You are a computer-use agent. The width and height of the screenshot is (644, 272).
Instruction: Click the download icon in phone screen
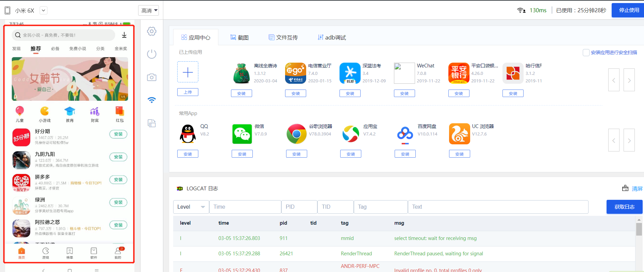(124, 35)
